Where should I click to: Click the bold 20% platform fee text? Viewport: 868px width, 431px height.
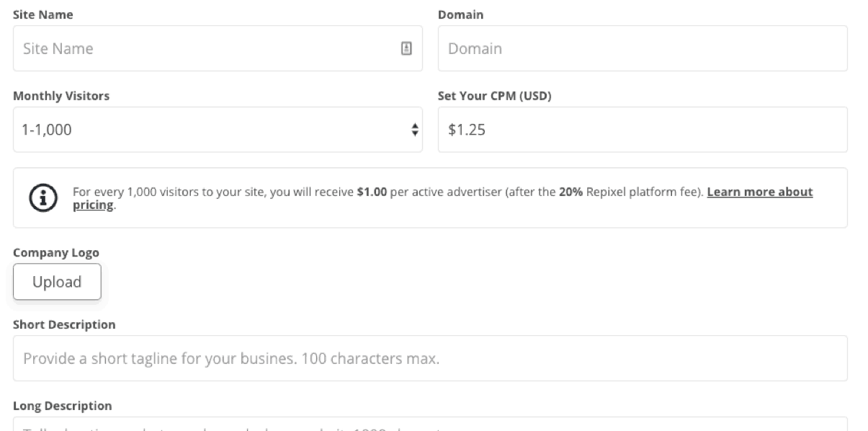tap(571, 192)
